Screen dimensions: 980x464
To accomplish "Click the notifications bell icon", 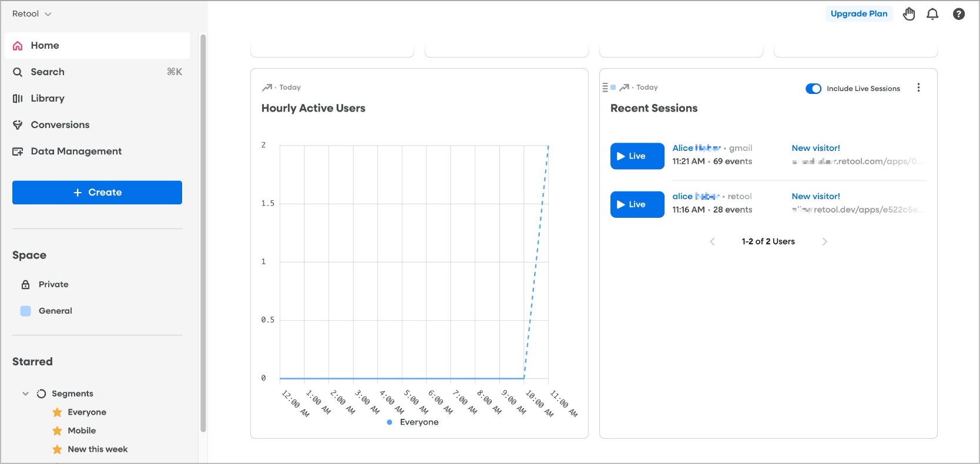I will (x=932, y=14).
